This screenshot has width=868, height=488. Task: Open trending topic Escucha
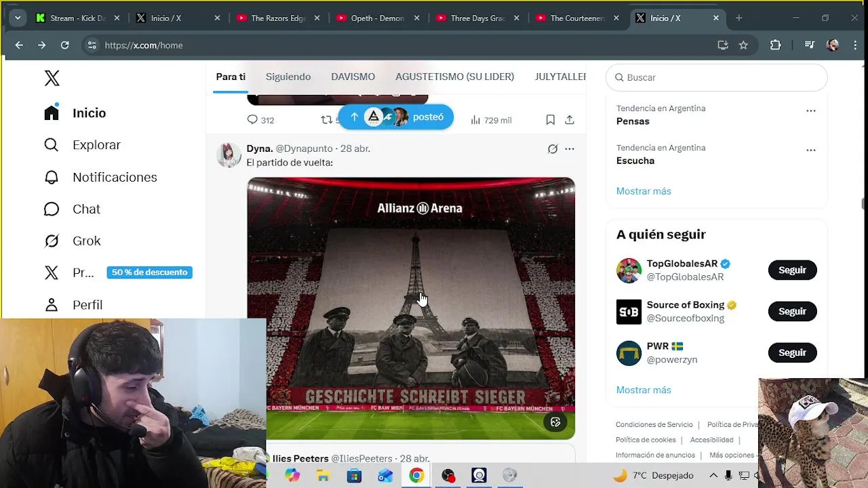click(x=635, y=161)
